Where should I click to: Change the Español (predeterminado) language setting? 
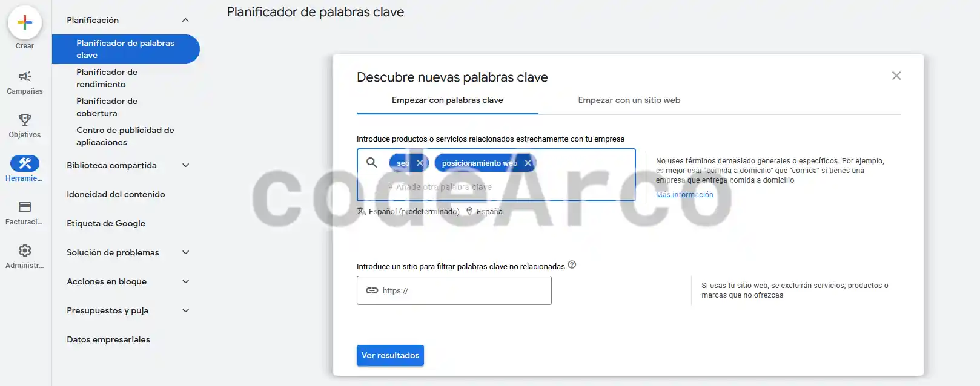pyautogui.click(x=414, y=211)
